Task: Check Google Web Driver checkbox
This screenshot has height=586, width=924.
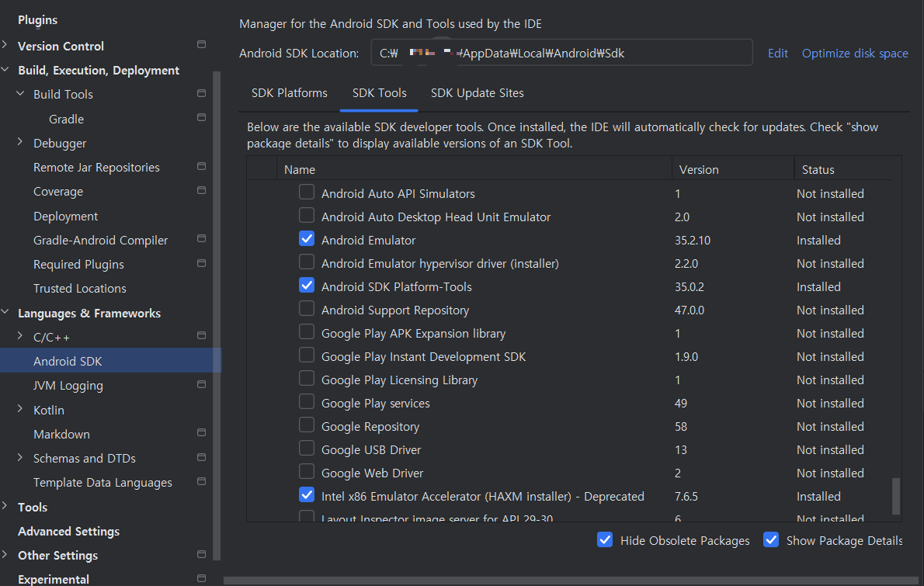Action: (x=307, y=472)
